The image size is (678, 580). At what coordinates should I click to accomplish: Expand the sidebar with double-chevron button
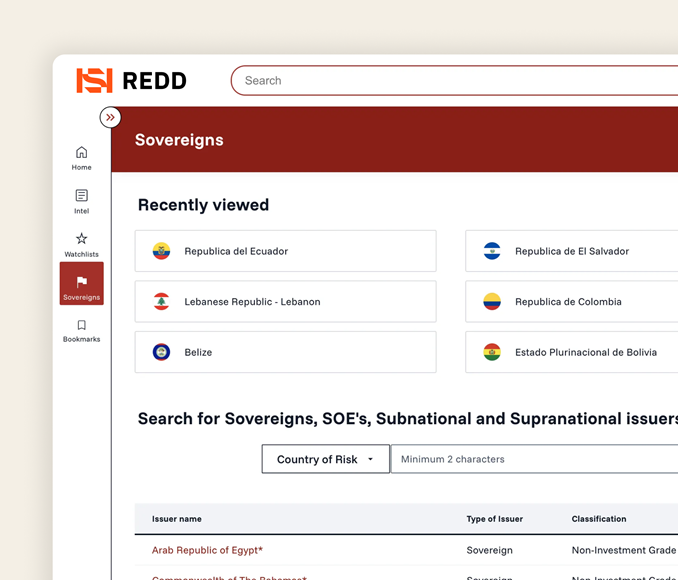coord(110,117)
